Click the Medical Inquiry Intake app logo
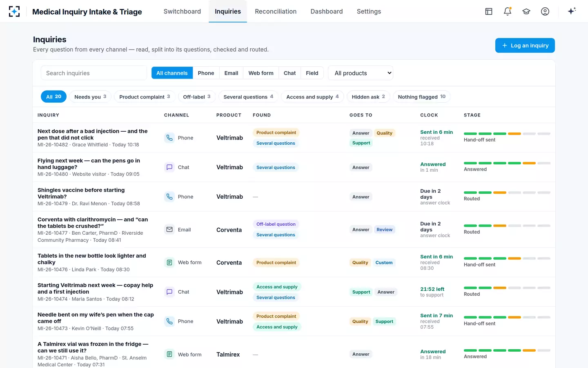 click(x=14, y=11)
